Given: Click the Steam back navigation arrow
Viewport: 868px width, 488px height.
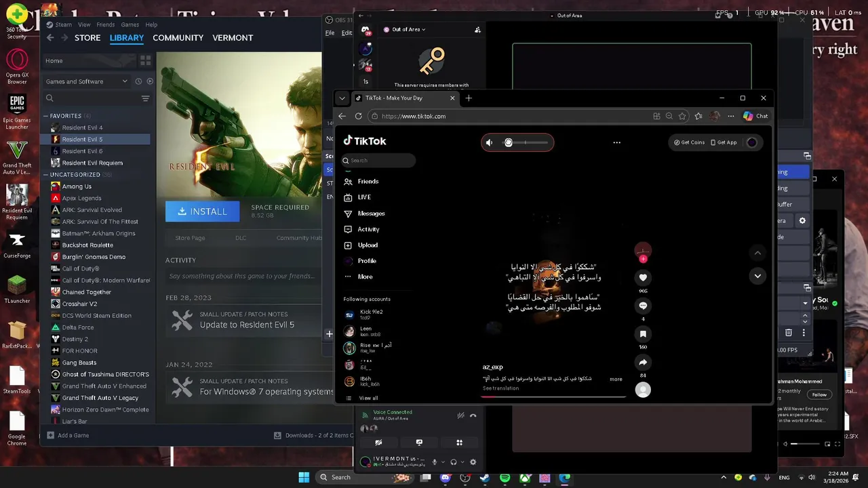Looking at the screenshot, I should [50, 38].
